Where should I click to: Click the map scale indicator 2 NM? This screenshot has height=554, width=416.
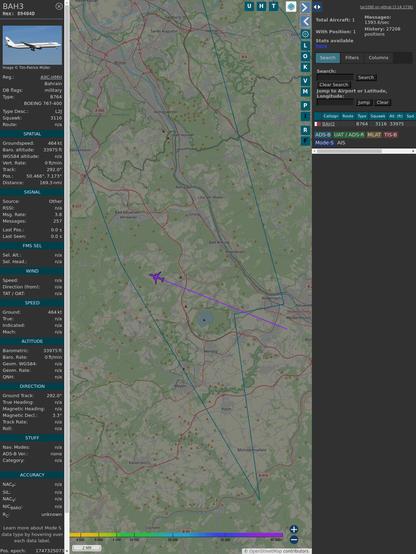(87, 548)
